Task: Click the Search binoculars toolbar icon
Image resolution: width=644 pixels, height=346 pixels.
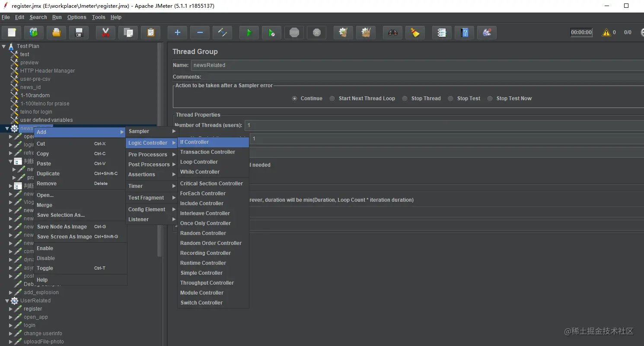Action: 392,32
